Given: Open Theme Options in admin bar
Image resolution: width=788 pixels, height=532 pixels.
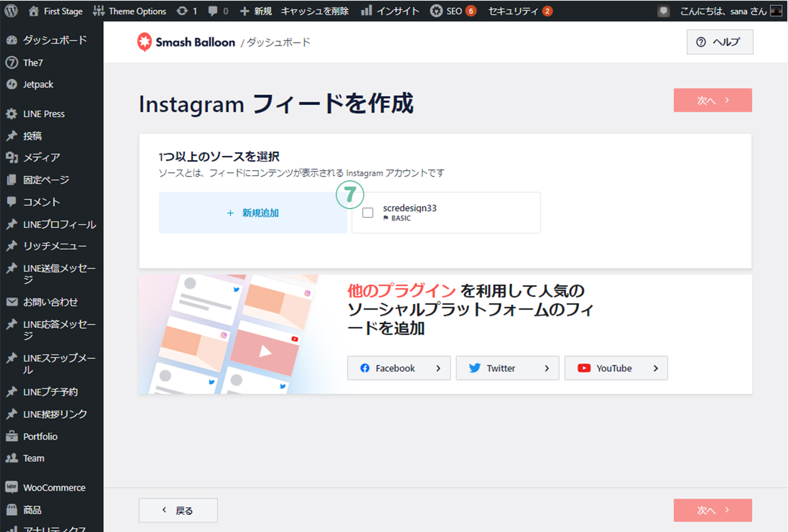Looking at the screenshot, I should [x=129, y=11].
